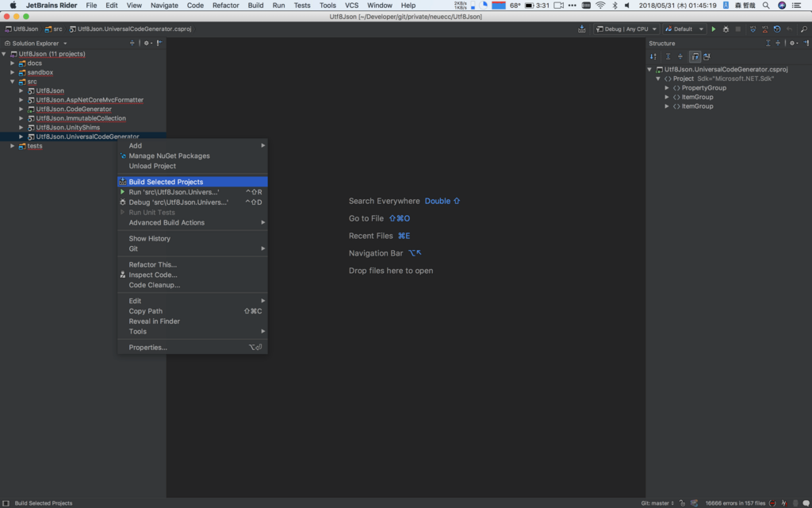Choose Show History in context menu
The width and height of the screenshot is (812, 508).
pyautogui.click(x=193, y=238)
